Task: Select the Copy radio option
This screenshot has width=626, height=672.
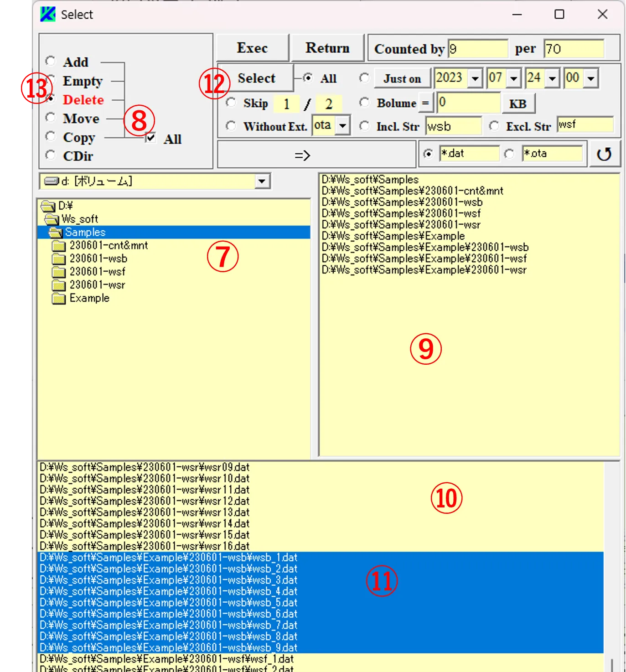Action: tap(51, 136)
